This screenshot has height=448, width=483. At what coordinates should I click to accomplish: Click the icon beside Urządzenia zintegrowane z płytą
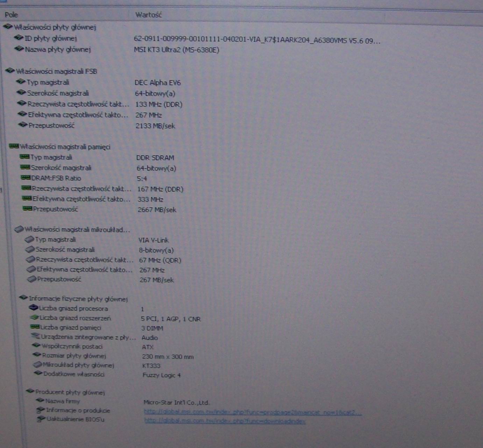pos(35,336)
